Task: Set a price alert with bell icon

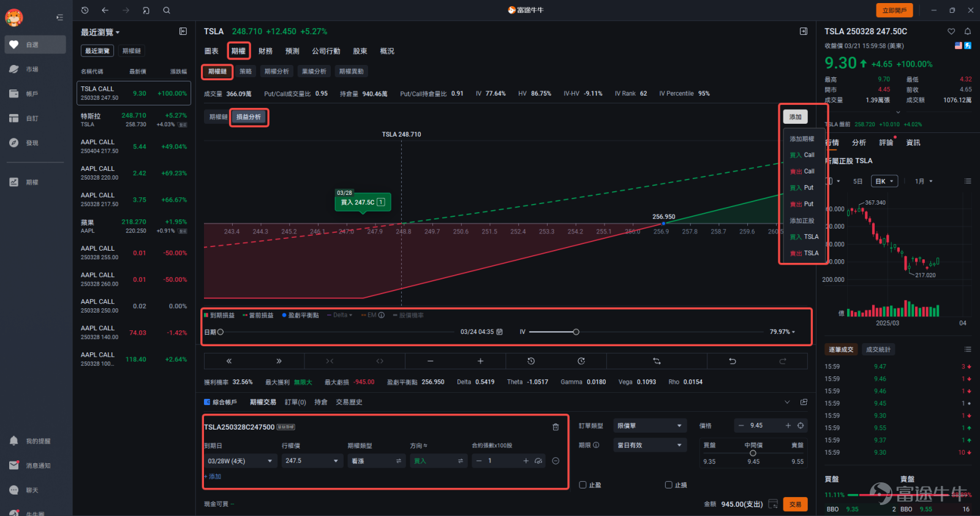Action: [968, 31]
